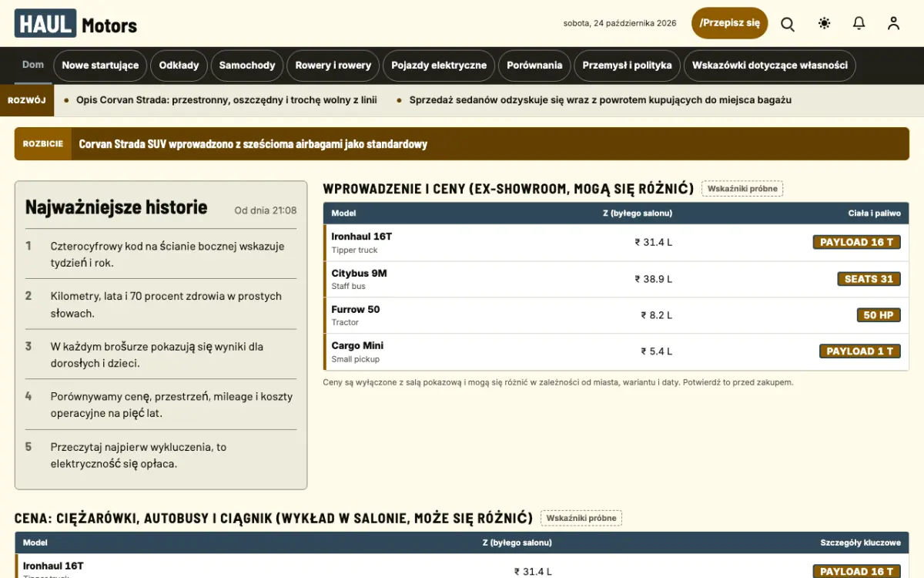Open the Przemysł i polityka section

click(x=627, y=66)
